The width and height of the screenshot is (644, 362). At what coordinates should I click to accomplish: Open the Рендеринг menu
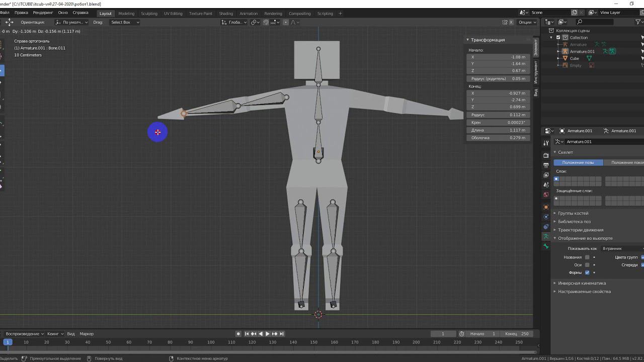43,13
